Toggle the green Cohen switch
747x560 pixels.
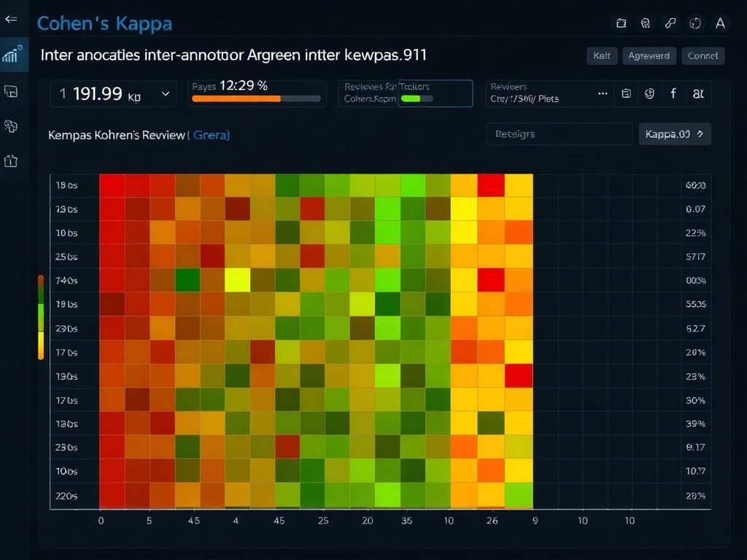pyautogui.click(x=417, y=98)
